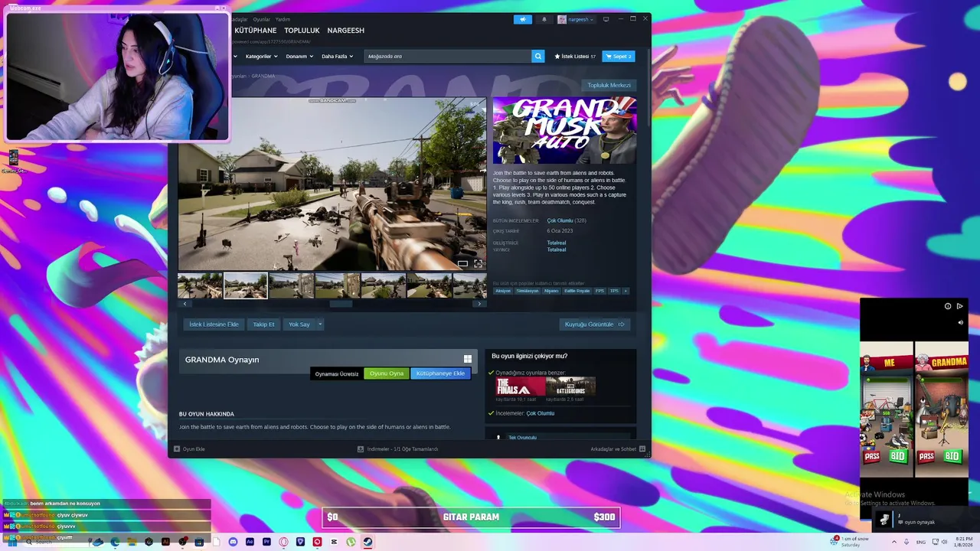This screenshot has width=980, height=551.
Task: Select the first screenshot thumbnail
Action: point(200,285)
